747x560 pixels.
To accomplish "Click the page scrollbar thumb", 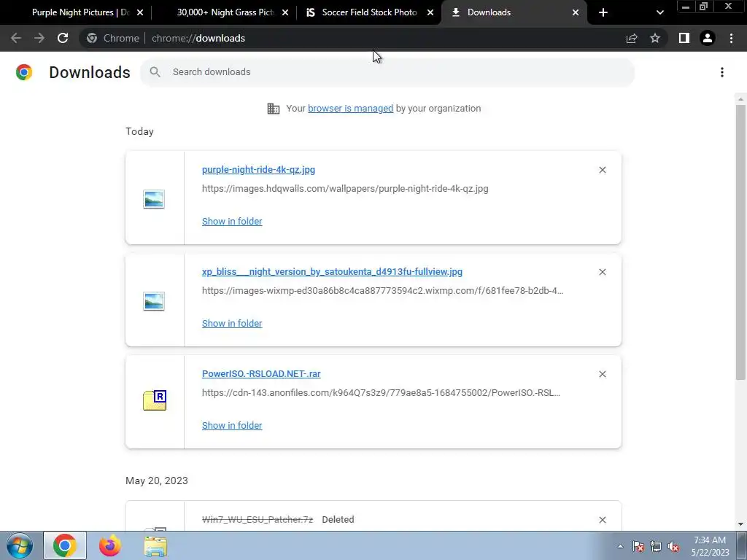I will tap(740, 242).
